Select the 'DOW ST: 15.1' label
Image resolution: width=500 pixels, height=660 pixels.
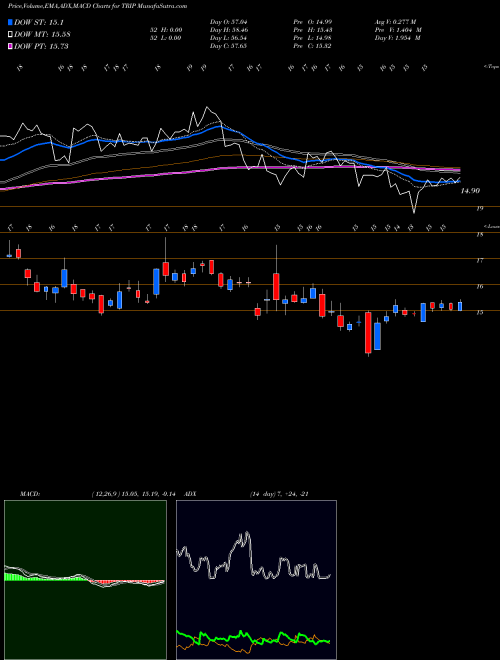coord(39,23)
